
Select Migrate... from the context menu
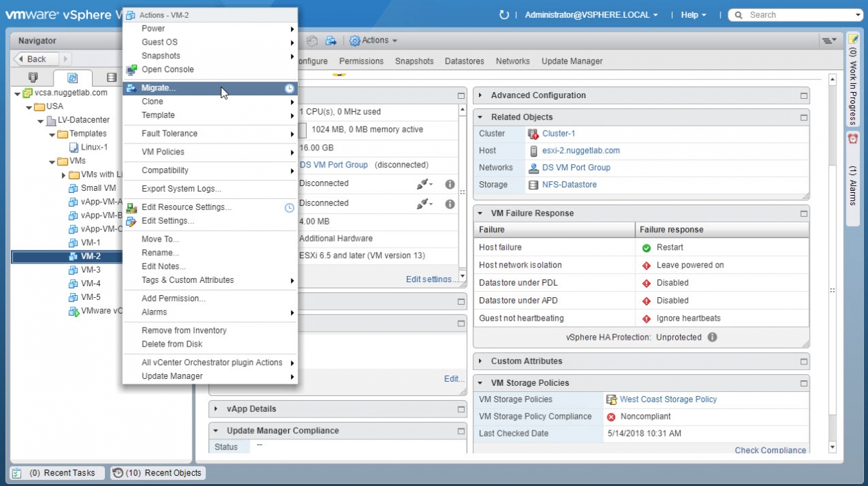159,88
